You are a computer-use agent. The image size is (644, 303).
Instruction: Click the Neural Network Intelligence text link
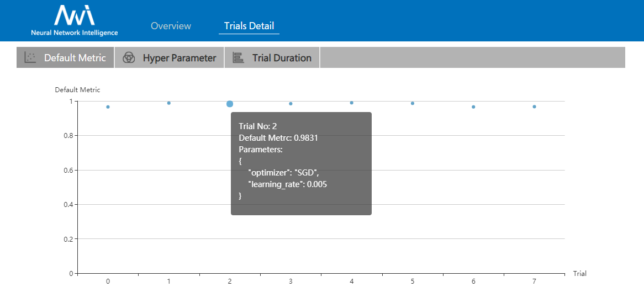click(x=74, y=33)
